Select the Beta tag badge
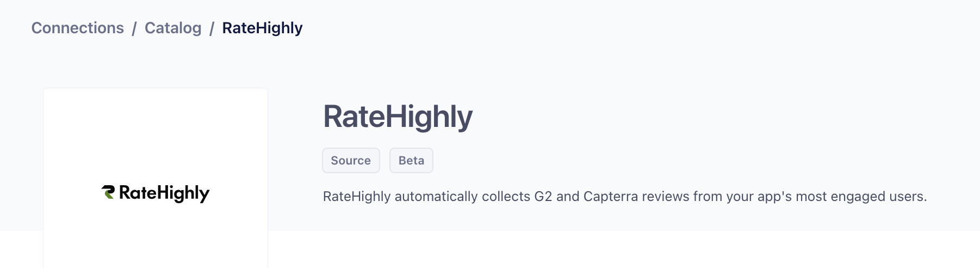The height and width of the screenshot is (268, 980). point(411,161)
